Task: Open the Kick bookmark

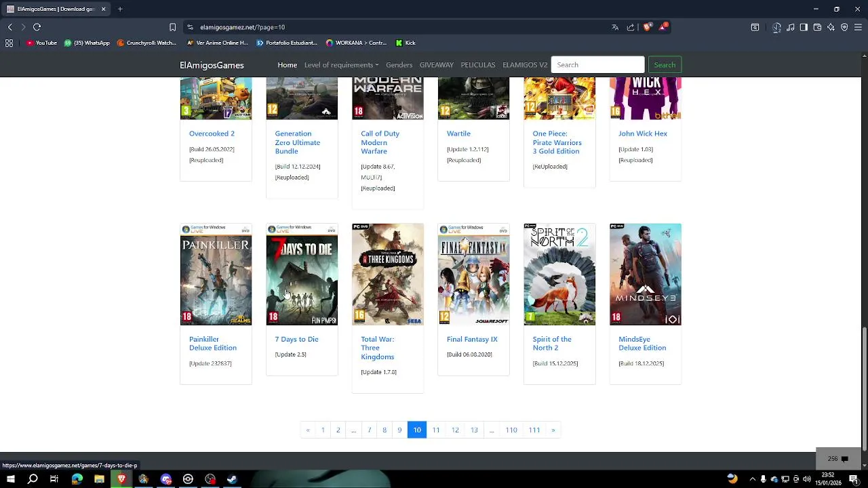Action: point(406,43)
